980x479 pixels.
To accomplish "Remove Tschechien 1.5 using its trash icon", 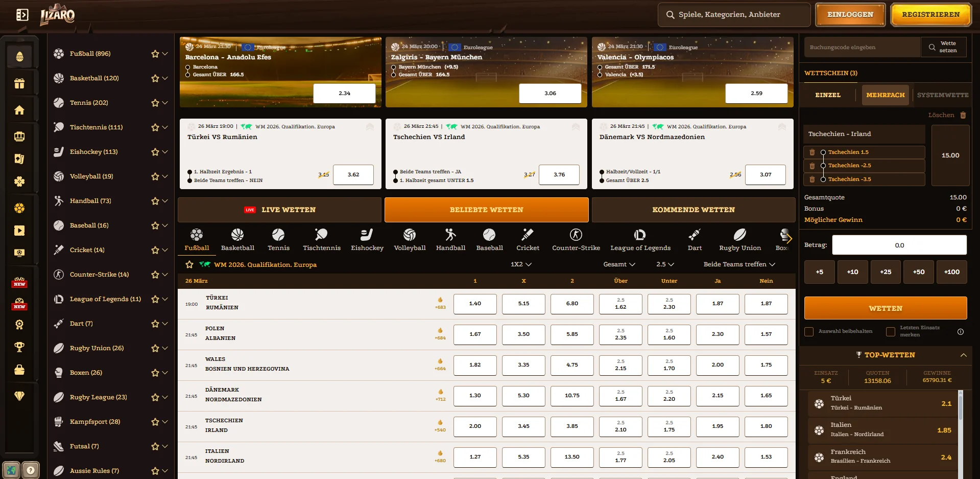I will [812, 152].
